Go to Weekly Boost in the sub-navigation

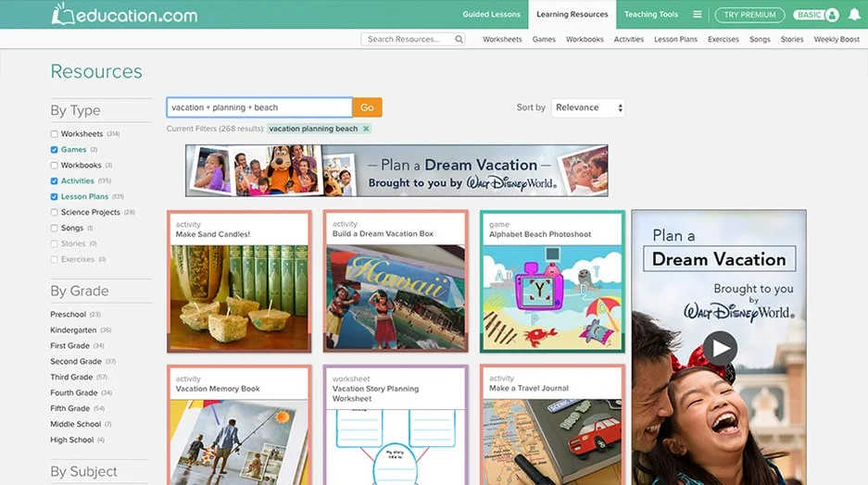(837, 39)
